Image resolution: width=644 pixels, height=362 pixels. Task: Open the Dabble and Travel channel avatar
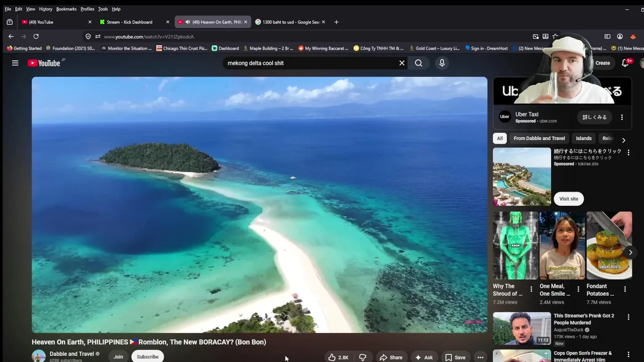(39, 356)
